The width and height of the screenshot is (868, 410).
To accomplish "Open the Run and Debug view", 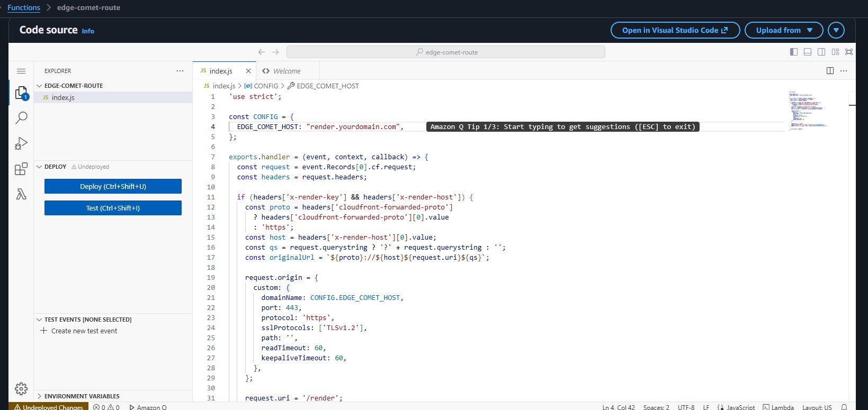I will [21, 143].
